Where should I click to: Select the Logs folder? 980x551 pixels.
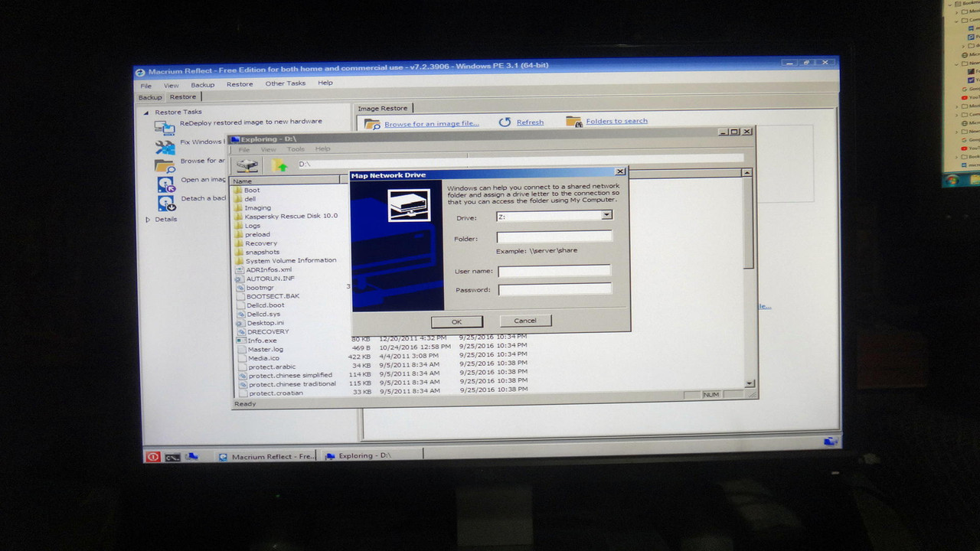[253, 226]
